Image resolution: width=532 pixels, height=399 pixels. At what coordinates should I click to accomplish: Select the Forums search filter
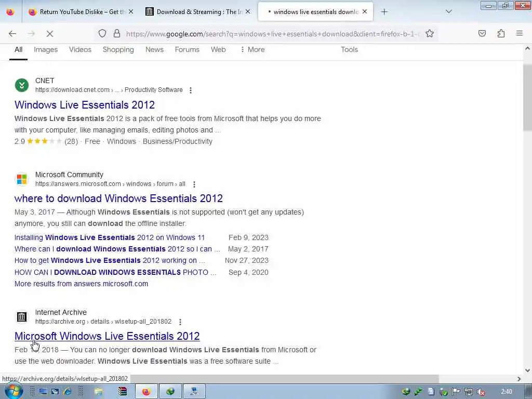(187, 49)
